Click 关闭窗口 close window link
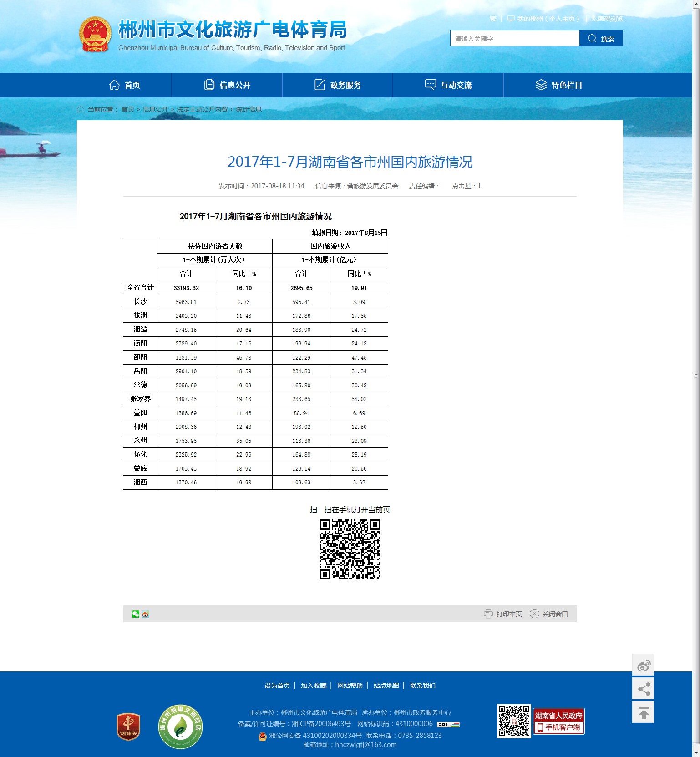The width and height of the screenshot is (700, 757). 549,614
